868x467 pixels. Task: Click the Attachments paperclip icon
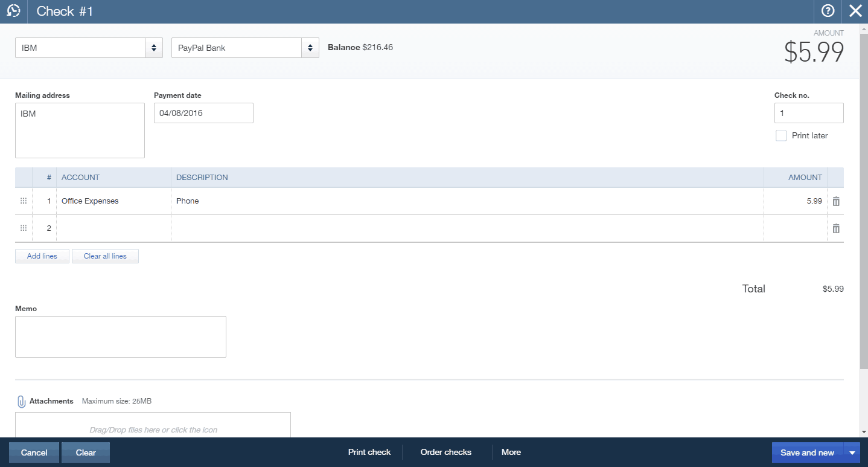point(22,401)
